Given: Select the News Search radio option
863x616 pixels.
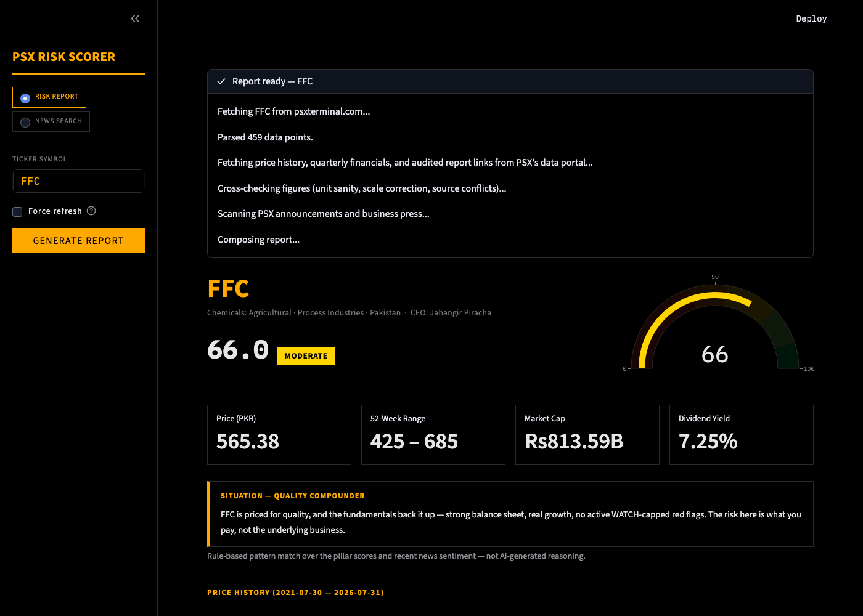Looking at the screenshot, I should click(x=51, y=121).
